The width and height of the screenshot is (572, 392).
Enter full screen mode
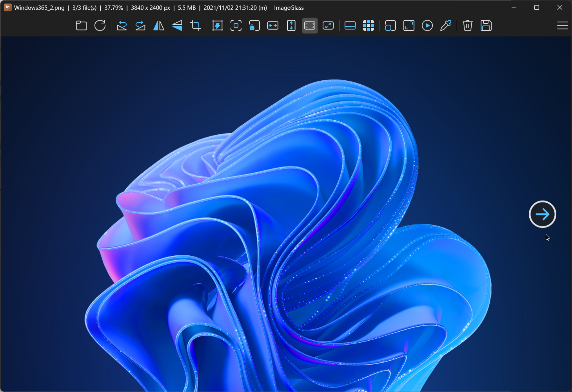pyautogui.click(x=409, y=26)
